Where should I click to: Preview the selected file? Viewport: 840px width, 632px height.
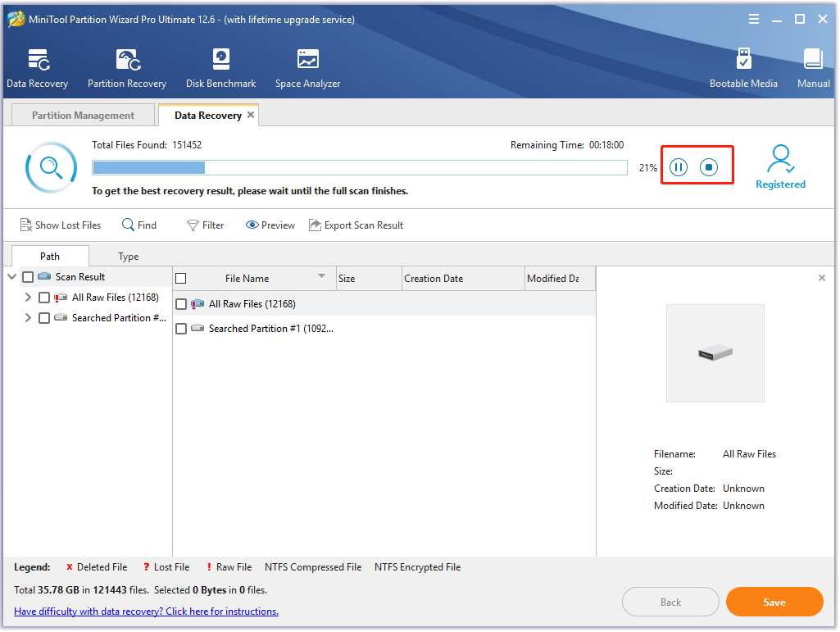click(x=270, y=225)
